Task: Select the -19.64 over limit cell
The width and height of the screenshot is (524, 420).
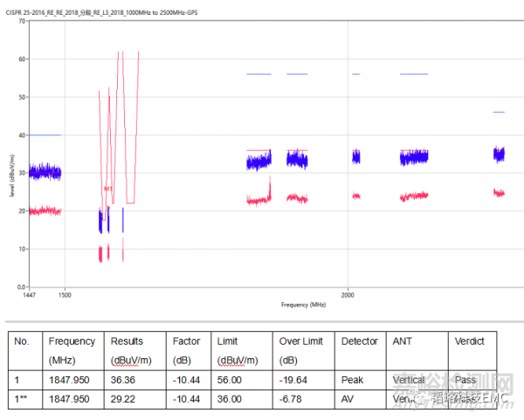Action: tap(293, 381)
